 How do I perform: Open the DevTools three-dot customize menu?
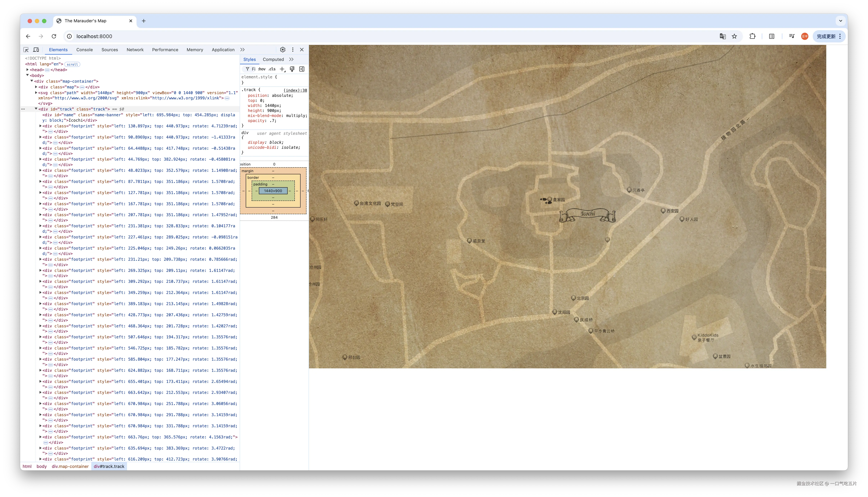pos(292,49)
